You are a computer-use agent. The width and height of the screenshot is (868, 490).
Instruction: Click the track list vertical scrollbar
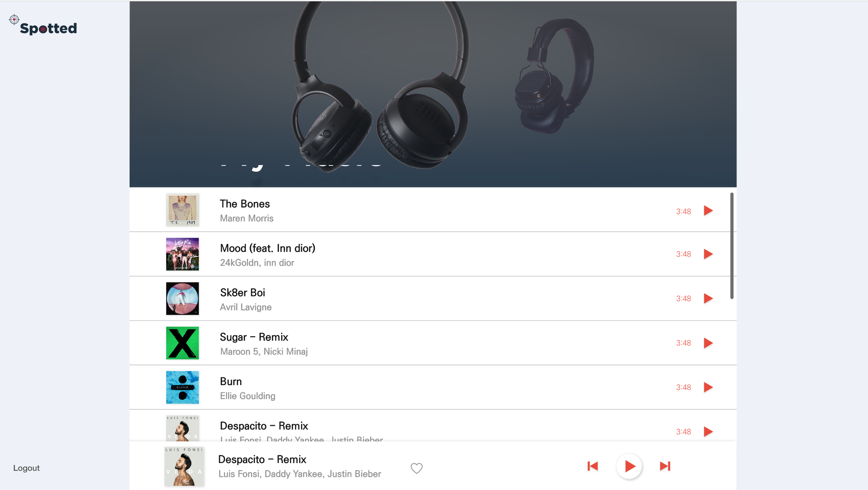tap(732, 246)
